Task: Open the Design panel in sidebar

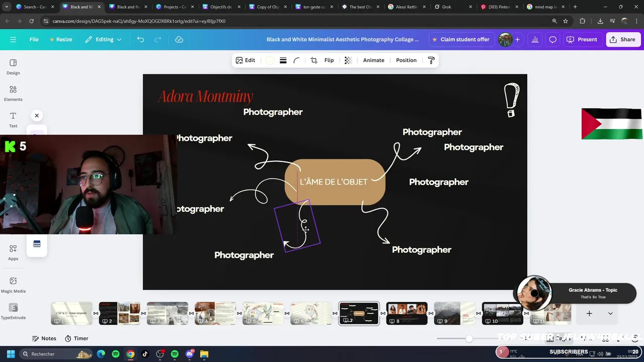Action: pos(13,67)
